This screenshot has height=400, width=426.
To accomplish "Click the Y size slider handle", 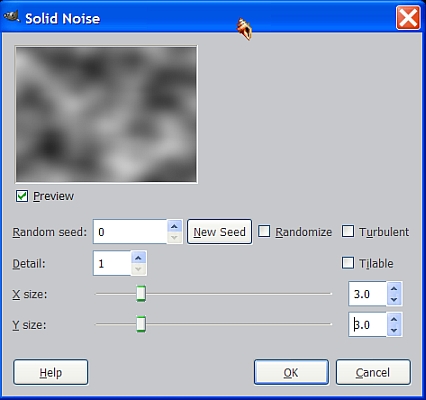I will click(x=141, y=324).
